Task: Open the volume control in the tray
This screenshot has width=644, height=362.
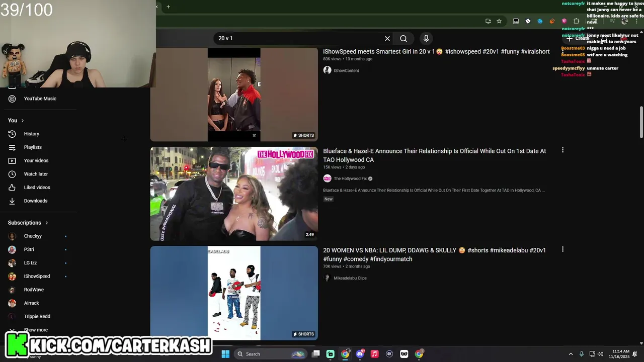Action: coord(600,354)
